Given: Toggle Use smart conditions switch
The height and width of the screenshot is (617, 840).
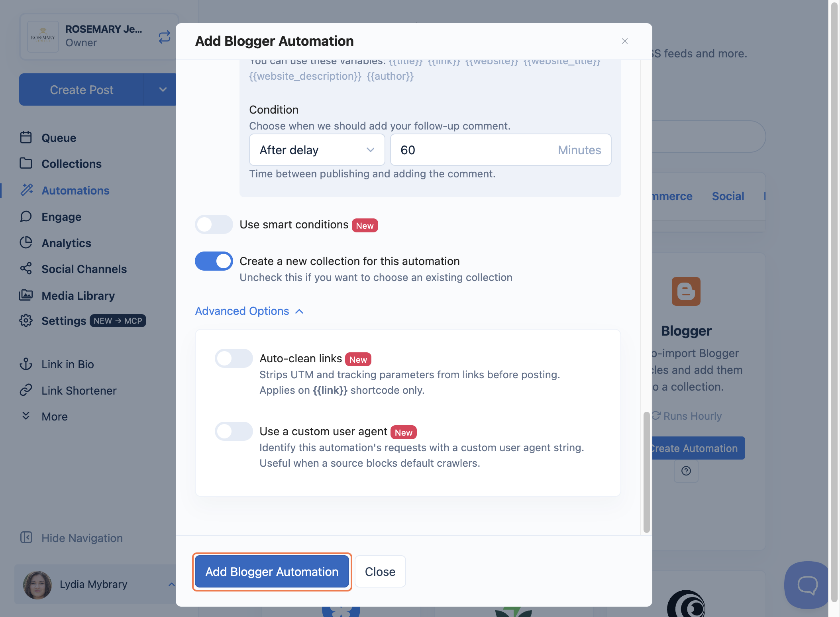Looking at the screenshot, I should coord(214,224).
